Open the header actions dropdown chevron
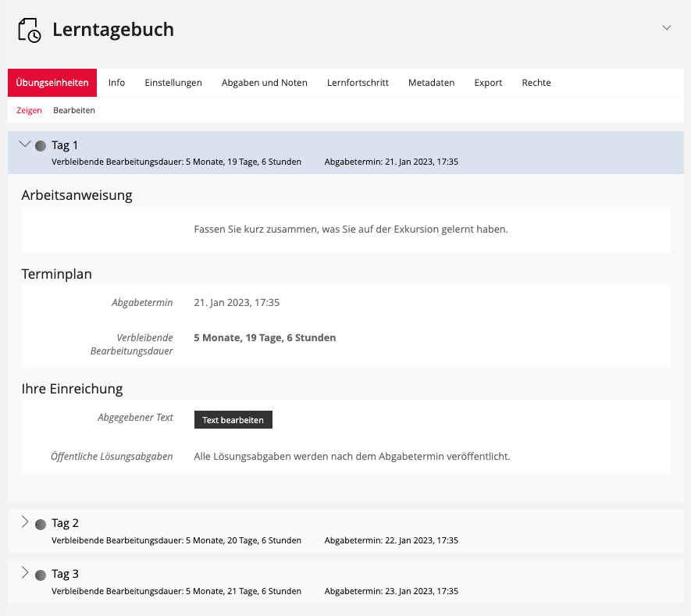The width and height of the screenshot is (691, 616). pos(666,27)
